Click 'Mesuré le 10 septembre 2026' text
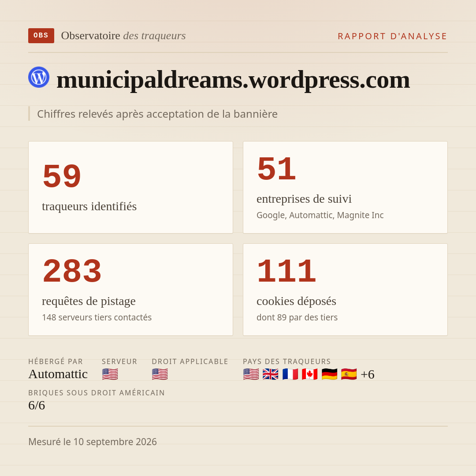Screen dimensions: 476x476 coord(93,442)
